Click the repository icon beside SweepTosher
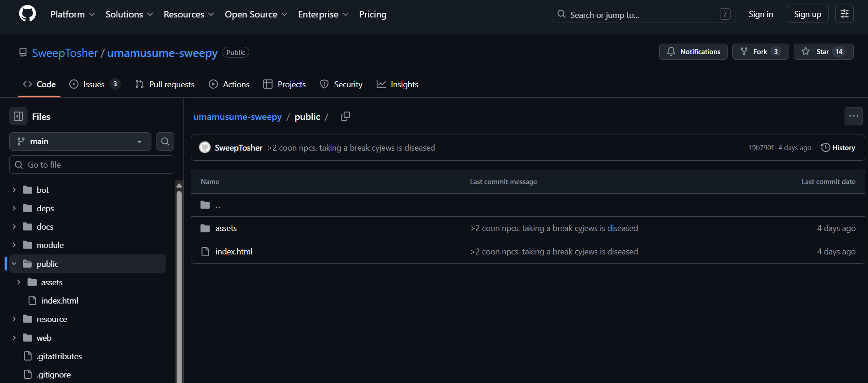The image size is (868, 383). 23,52
